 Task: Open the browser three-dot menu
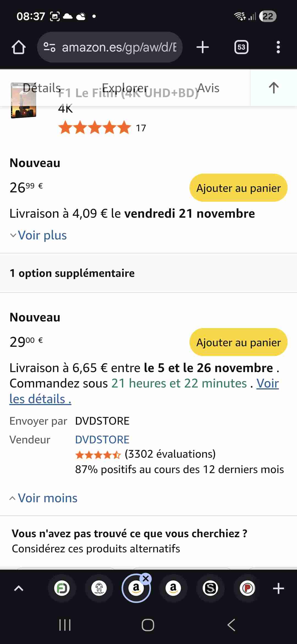tap(278, 47)
